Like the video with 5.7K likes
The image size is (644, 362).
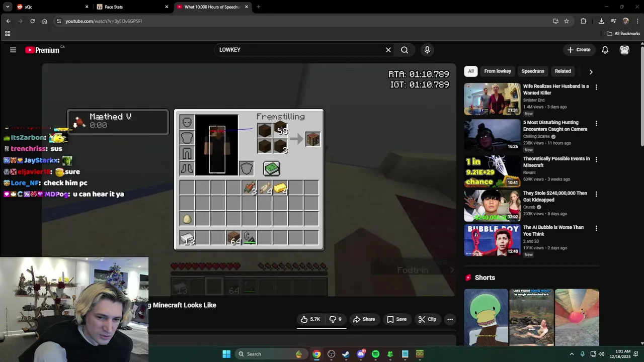pos(310,319)
